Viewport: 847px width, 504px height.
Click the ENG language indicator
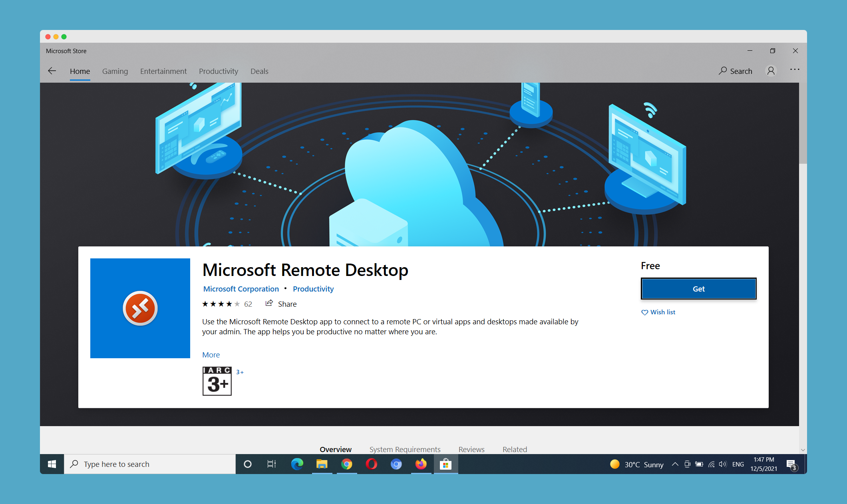(738, 464)
